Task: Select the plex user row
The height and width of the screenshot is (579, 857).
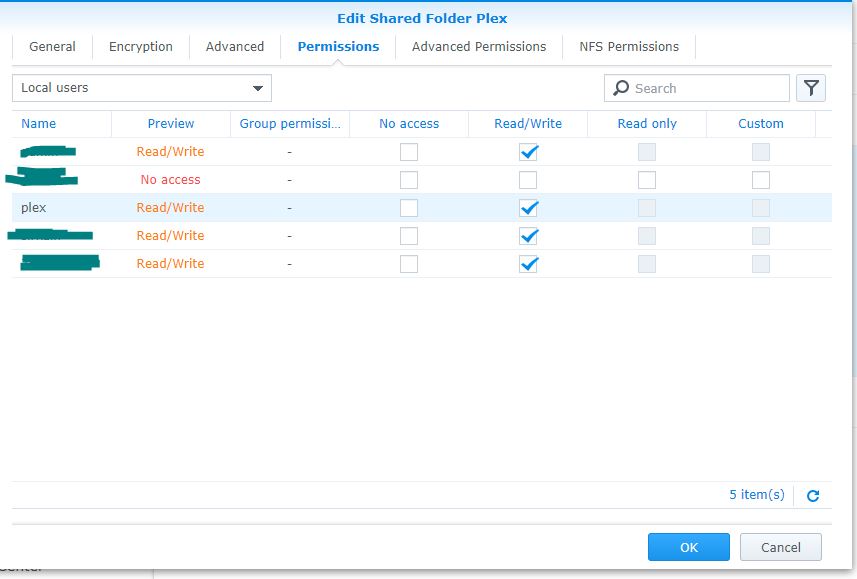Action: coord(34,208)
